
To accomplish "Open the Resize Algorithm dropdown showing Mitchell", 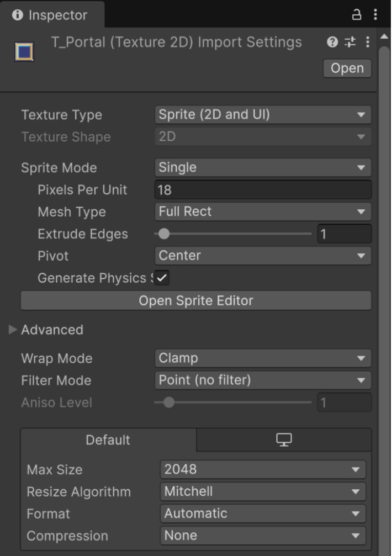I will 263,491.
